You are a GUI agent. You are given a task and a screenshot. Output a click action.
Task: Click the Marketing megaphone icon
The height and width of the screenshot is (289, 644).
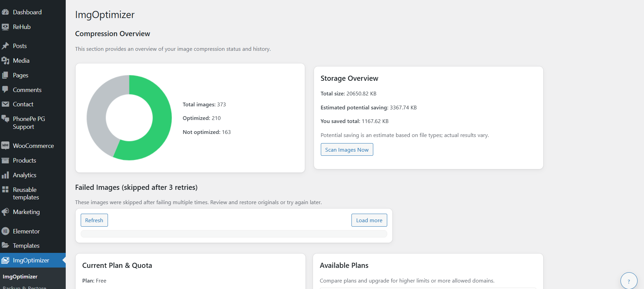[5, 212]
